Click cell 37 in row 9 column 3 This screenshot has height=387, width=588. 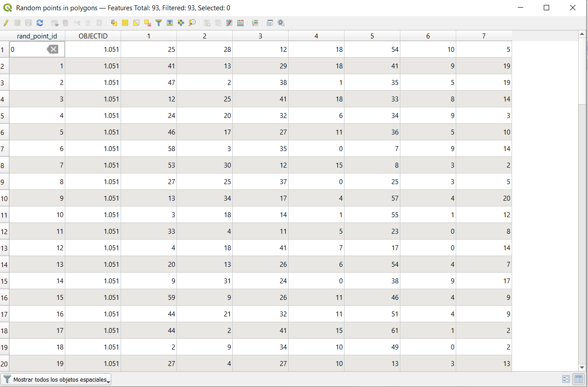tap(260, 182)
